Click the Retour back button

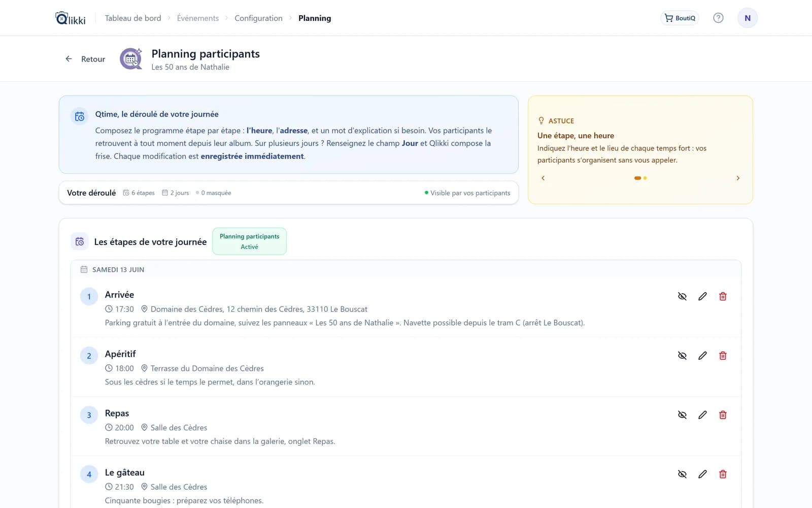coord(85,59)
